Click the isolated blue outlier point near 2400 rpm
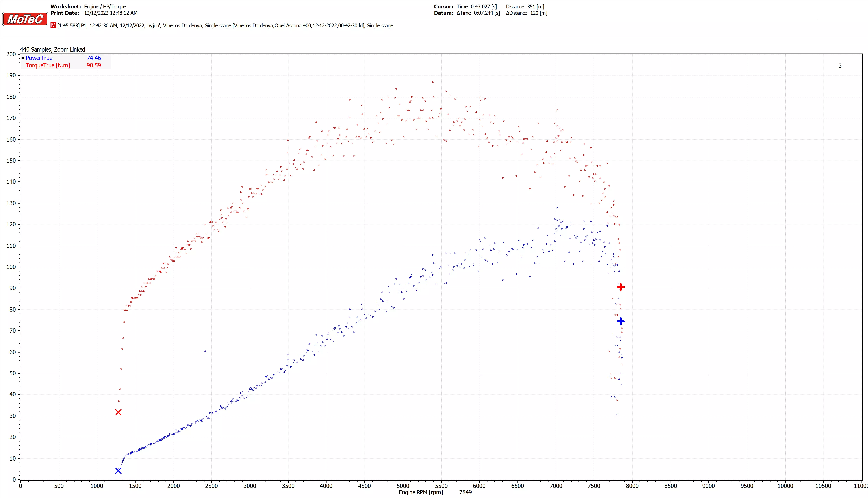The height and width of the screenshot is (498, 868). [x=205, y=351]
